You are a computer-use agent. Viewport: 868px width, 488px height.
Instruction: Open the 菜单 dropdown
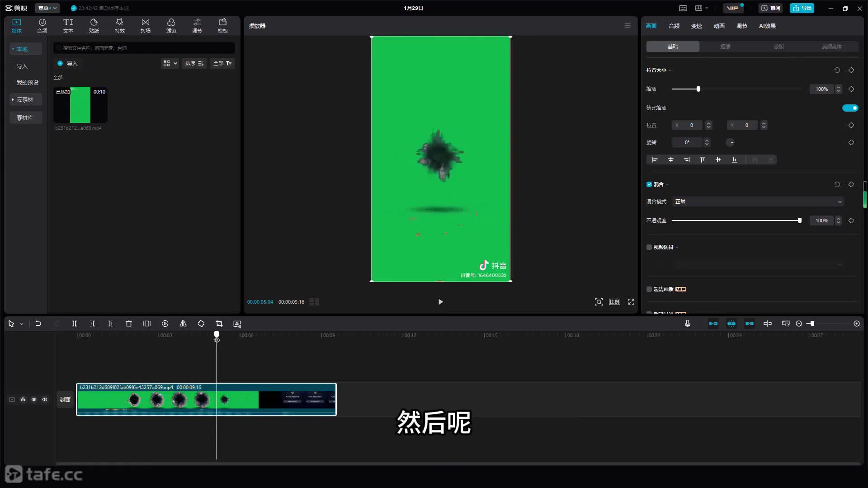click(x=47, y=8)
